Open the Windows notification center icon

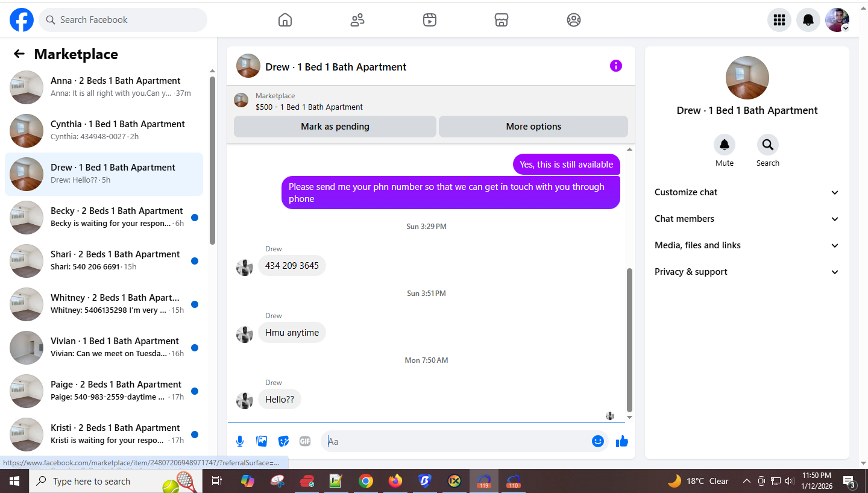coord(849,482)
